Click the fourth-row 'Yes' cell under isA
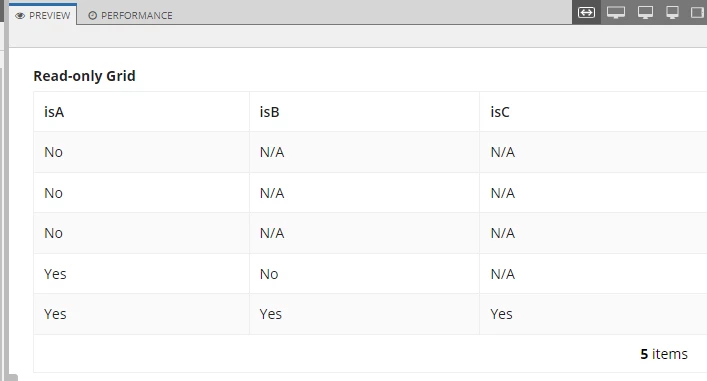The width and height of the screenshot is (707, 381). click(x=141, y=274)
